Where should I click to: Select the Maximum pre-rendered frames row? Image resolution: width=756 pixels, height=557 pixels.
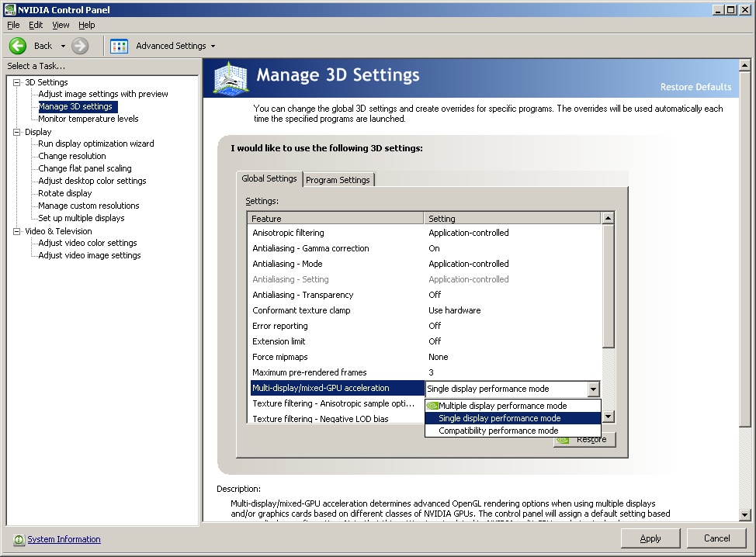point(425,372)
